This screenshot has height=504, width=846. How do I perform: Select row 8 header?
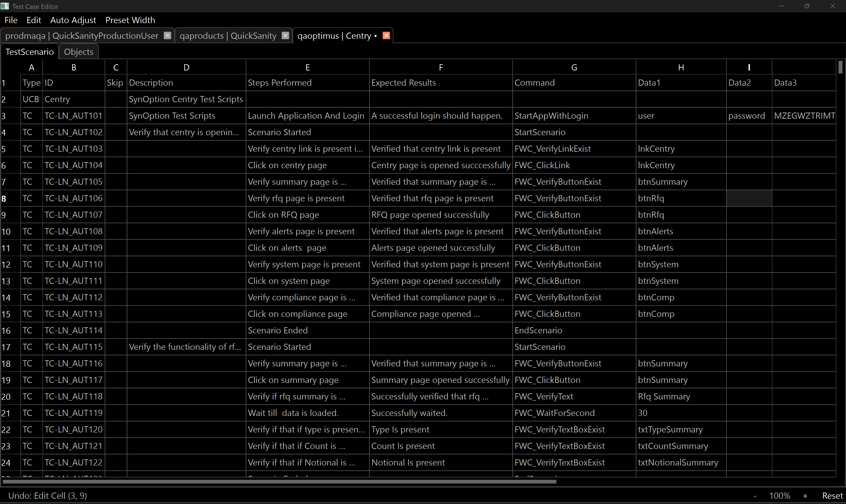(4, 198)
